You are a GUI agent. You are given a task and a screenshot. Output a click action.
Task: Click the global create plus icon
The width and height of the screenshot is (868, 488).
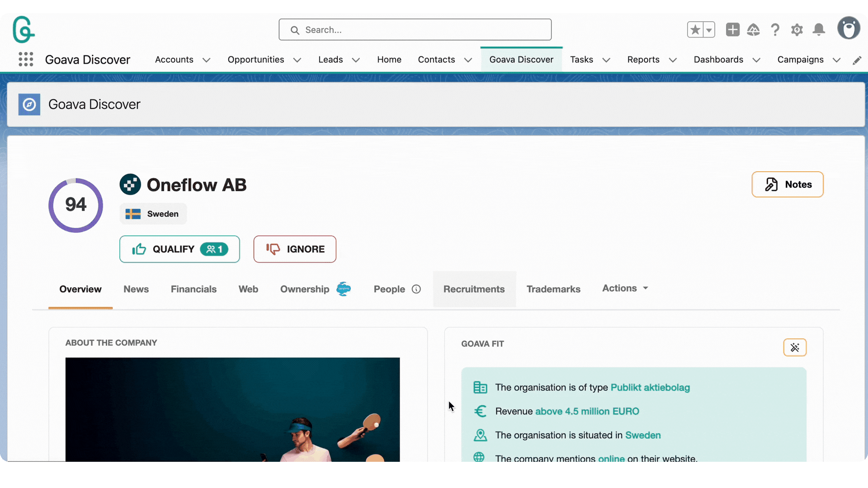pos(732,30)
